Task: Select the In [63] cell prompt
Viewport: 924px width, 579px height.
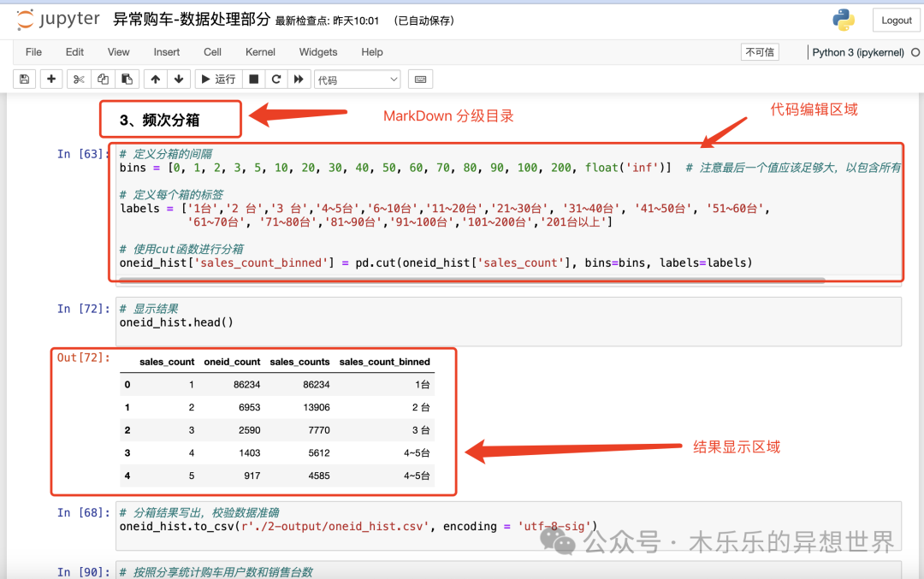Action: (x=83, y=154)
